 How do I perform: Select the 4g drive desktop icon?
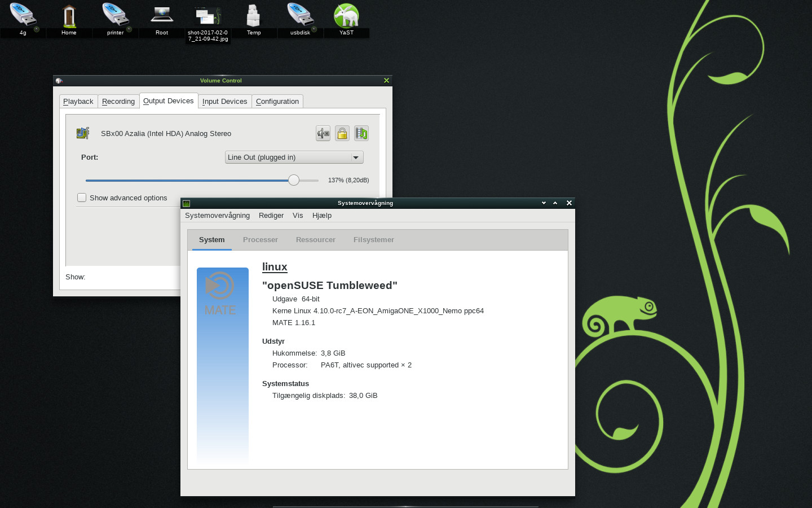point(23,17)
